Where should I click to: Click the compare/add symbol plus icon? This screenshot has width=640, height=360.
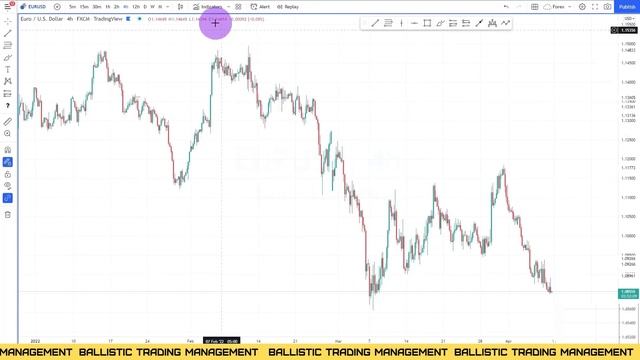(57, 7)
